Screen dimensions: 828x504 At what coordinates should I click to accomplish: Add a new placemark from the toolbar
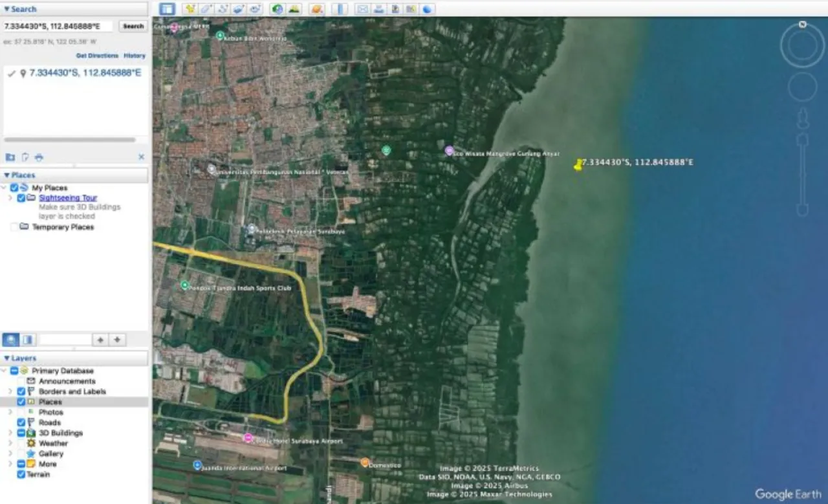point(190,9)
